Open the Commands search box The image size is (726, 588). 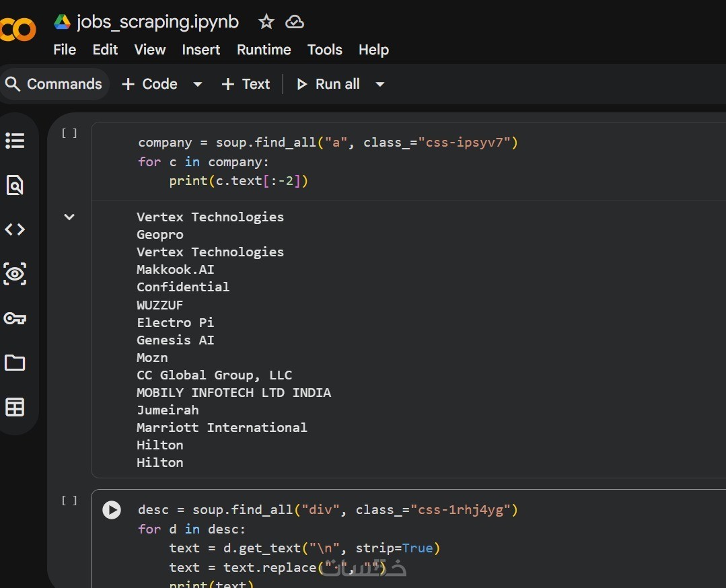54,84
